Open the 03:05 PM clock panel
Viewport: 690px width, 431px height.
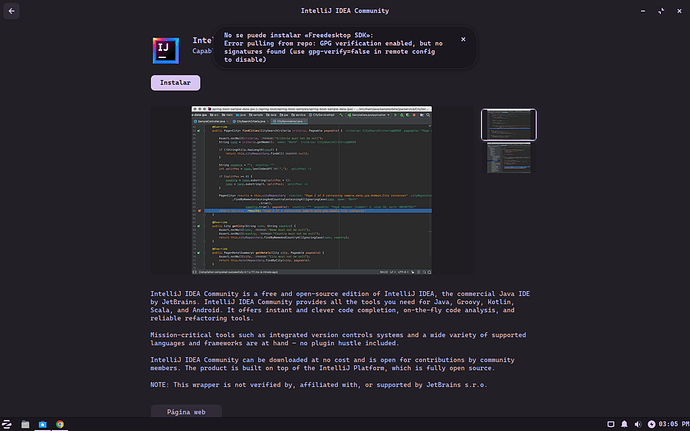(x=674, y=424)
